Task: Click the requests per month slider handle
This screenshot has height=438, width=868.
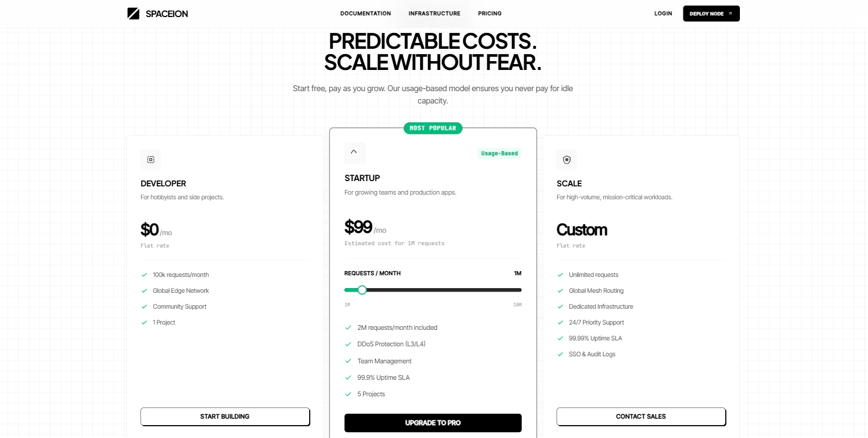Action: 362,290
